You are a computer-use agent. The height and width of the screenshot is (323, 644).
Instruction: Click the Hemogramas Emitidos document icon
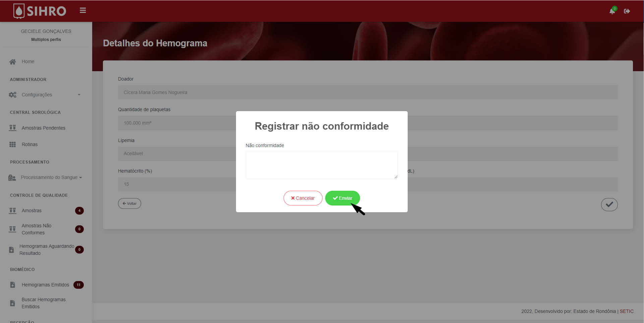click(12, 285)
